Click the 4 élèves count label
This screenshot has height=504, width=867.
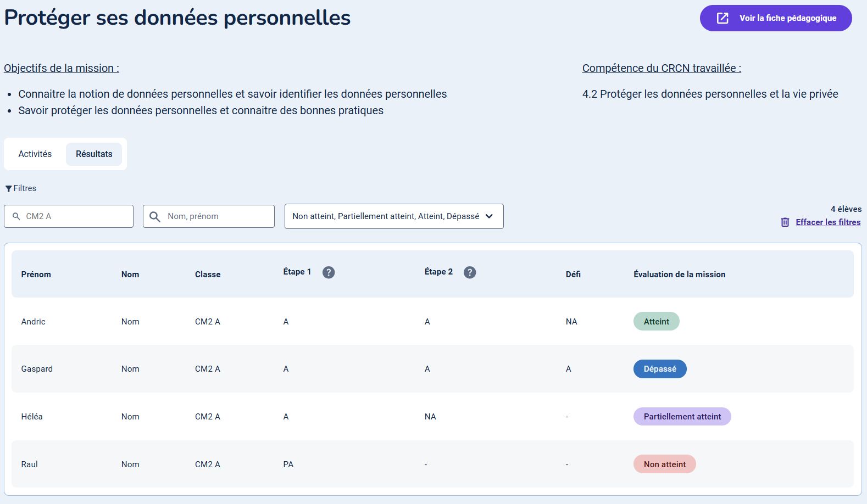coord(846,209)
